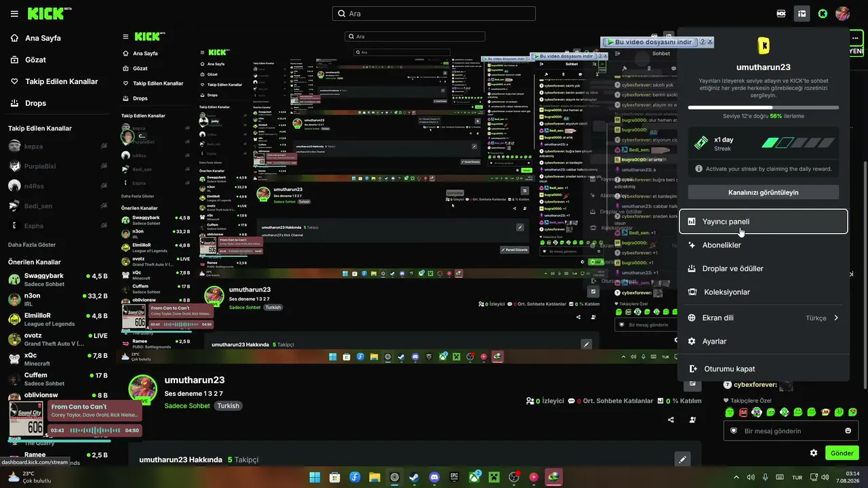Click the pencil edit icon in the Hakkında section
Screen dimensions: 868x488
click(x=683, y=460)
